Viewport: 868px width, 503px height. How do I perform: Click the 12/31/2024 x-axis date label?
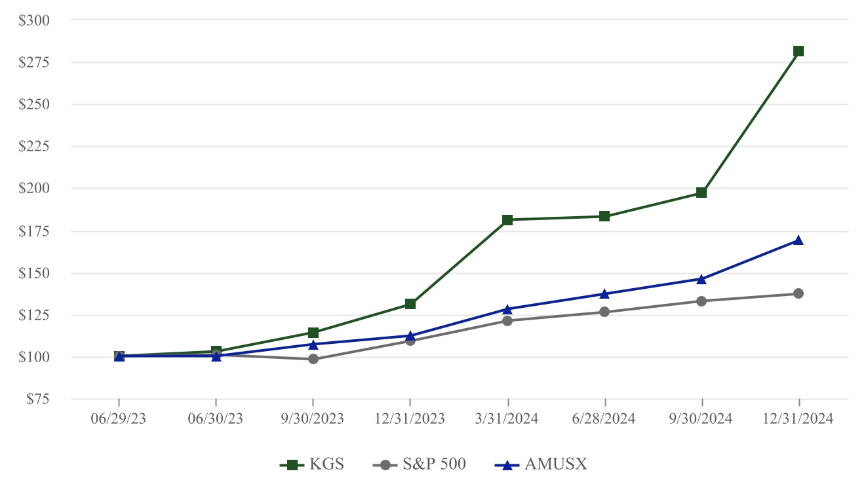pyautogui.click(x=799, y=419)
